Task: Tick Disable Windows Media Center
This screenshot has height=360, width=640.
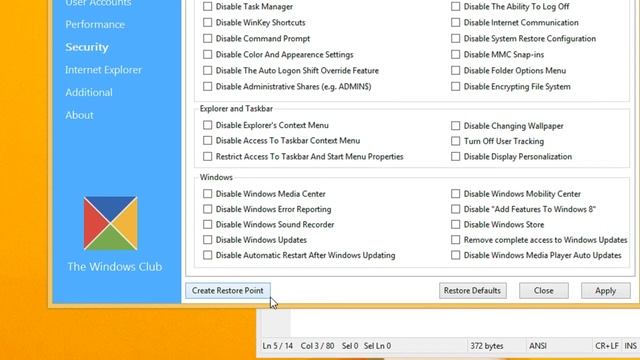Action: [x=207, y=193]
